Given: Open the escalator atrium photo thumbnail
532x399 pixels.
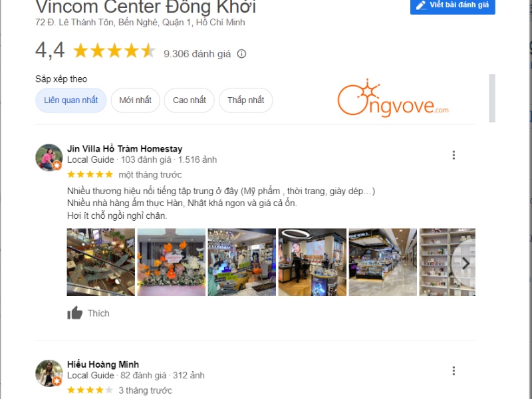Looking at the screenshot, I should [x=101, y=262].
